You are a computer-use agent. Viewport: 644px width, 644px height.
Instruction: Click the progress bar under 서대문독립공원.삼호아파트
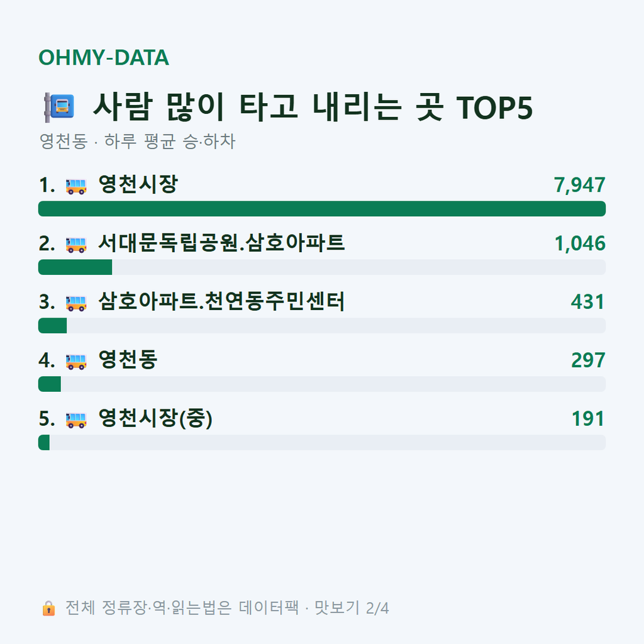[322, 267]
